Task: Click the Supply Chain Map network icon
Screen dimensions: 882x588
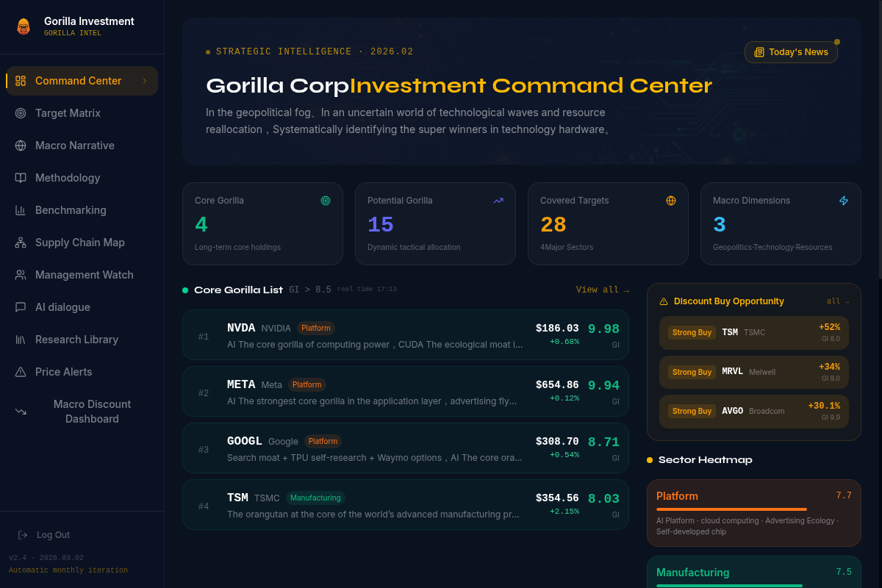Action: (x=21, y=243)
